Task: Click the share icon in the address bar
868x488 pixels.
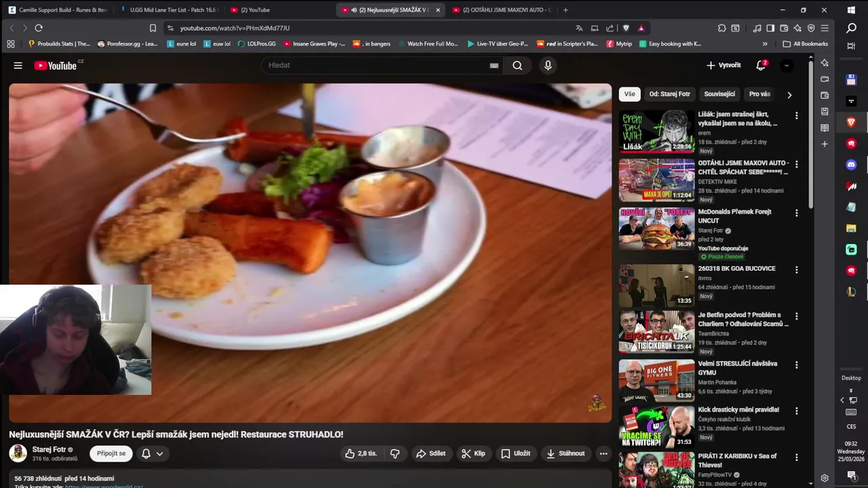Action: [x=610, y=28]
